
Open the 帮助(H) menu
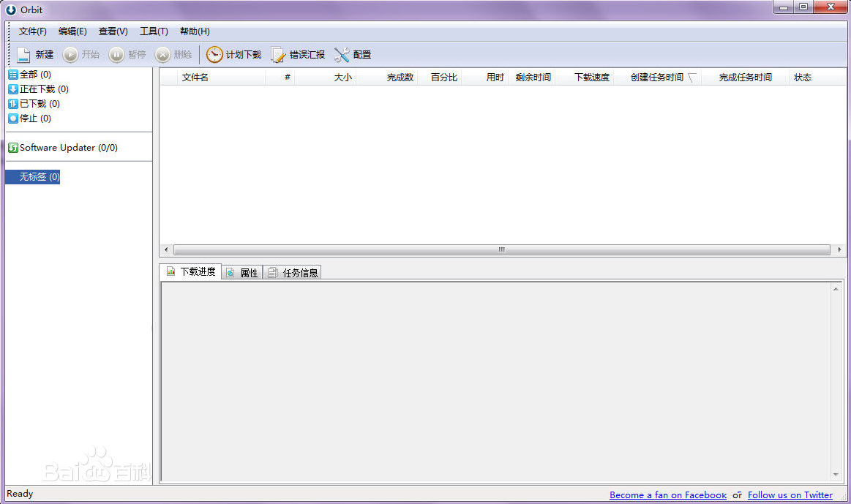coord(195,31)
